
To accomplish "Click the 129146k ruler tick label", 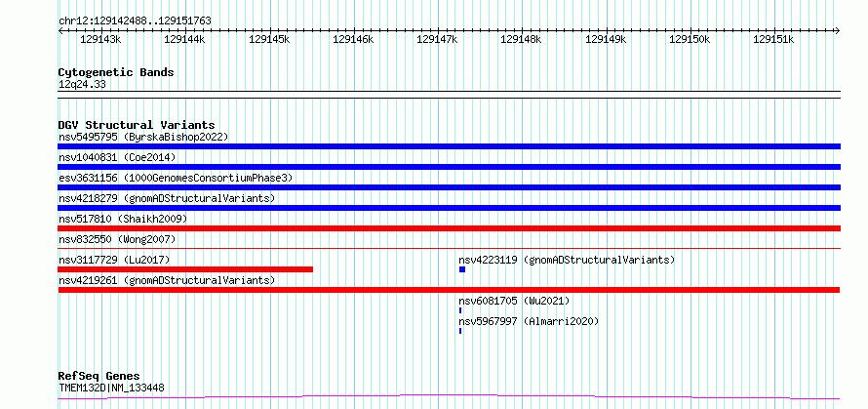I will click(353, 39).
